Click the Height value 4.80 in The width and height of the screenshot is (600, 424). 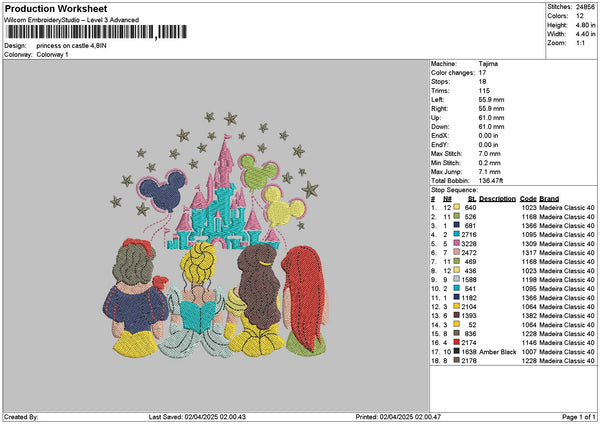pyautogui.click(x=585, y=25)
